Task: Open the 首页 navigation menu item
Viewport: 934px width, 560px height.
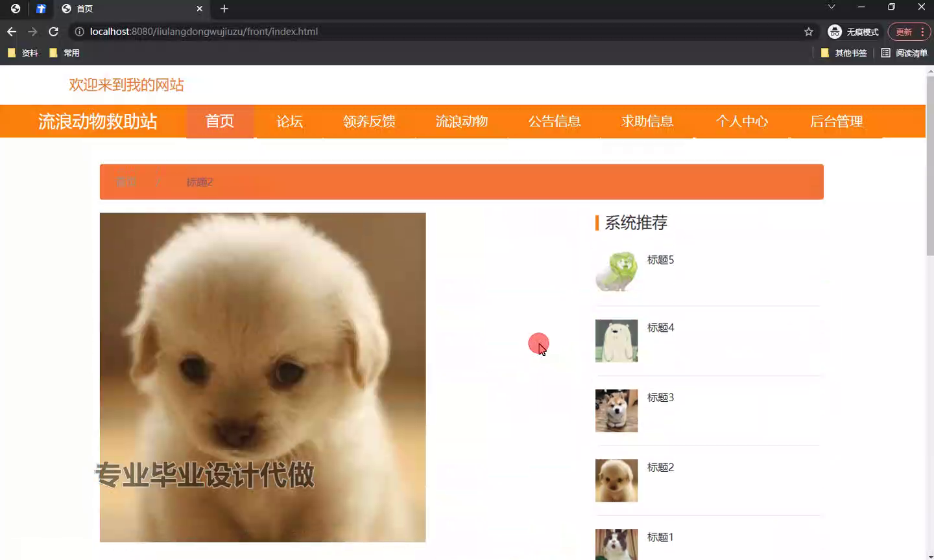Action: (x=220, y=121)
